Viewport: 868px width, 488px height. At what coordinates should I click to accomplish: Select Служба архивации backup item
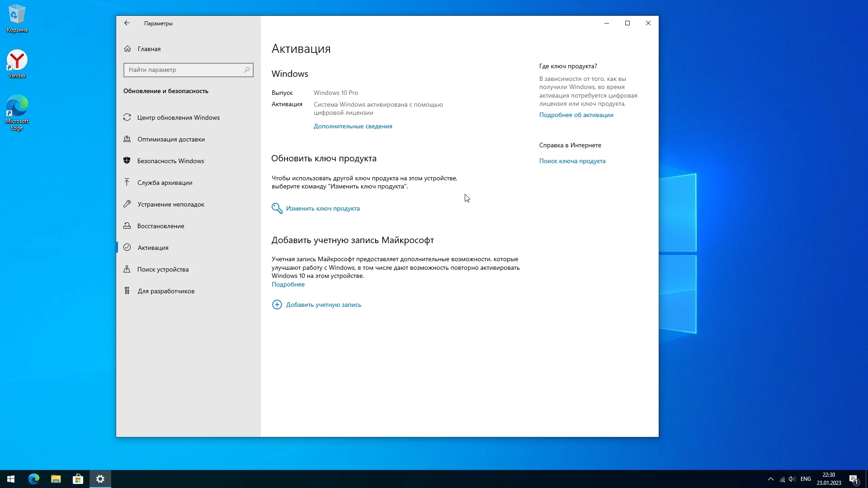(165, 183)
